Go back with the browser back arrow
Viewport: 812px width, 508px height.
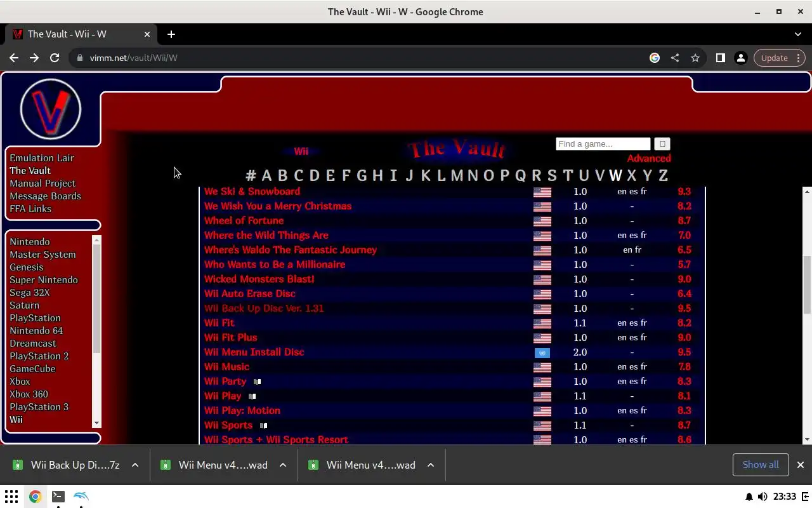(x=14, y=58)
